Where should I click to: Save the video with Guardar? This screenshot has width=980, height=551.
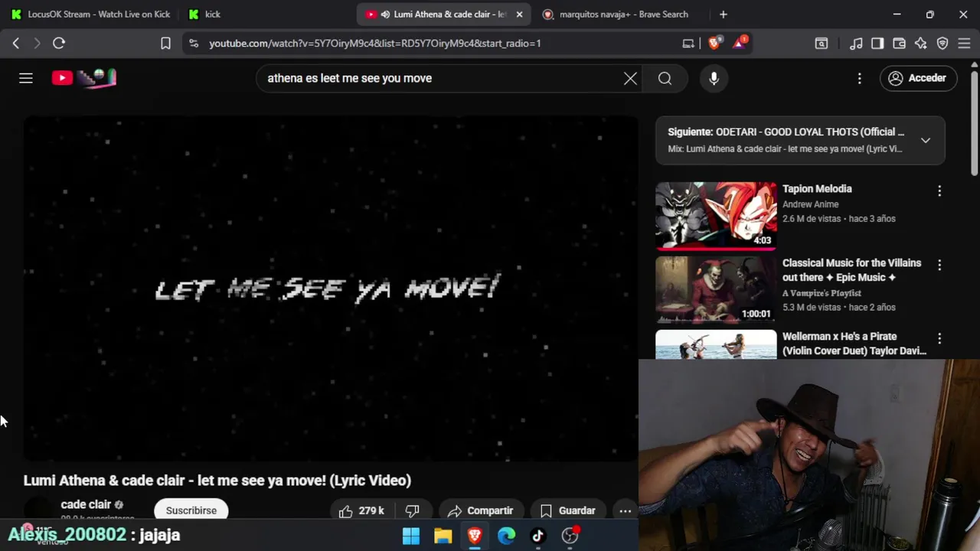567,510
